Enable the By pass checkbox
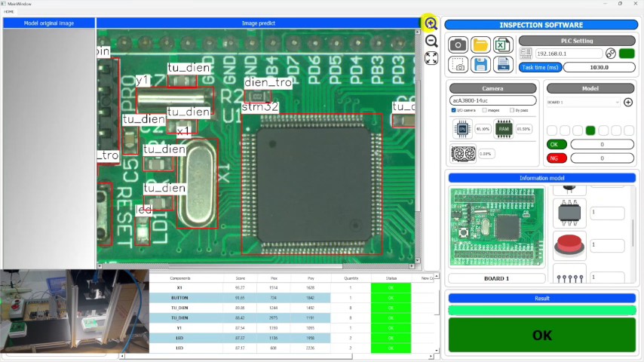 [512, 110]
